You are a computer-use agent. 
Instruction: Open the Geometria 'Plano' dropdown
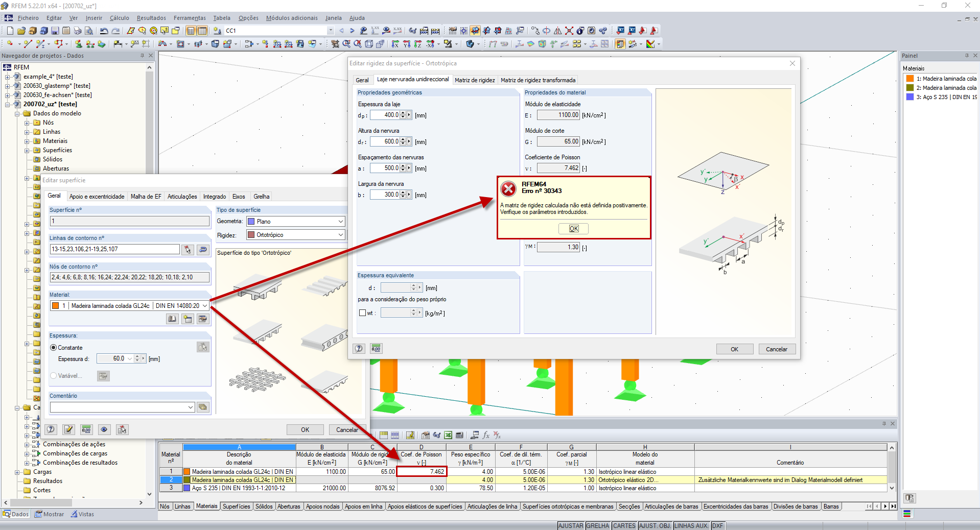(x=341, y=222)
